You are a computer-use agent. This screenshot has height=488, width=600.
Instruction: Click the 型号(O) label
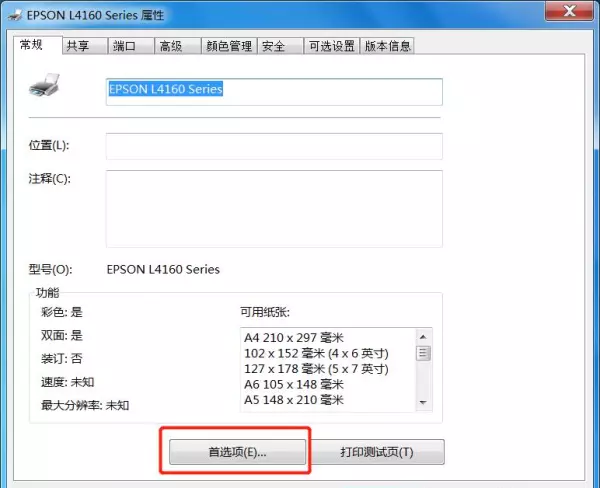coord(50,269)
